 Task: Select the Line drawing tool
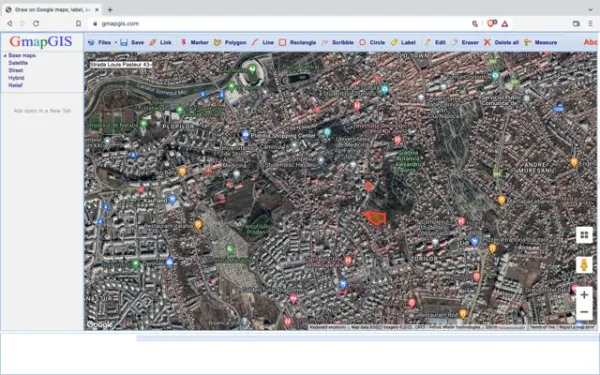click(x=263, y=42)
